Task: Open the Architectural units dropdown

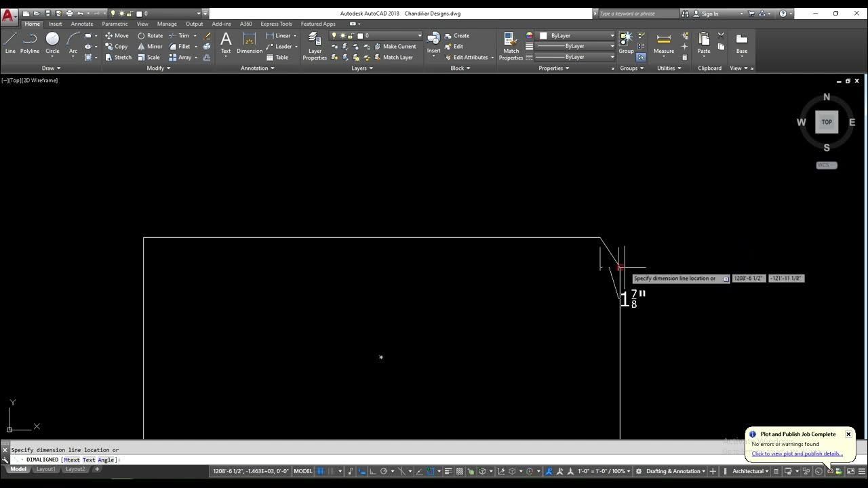Action: pos(751,471)
